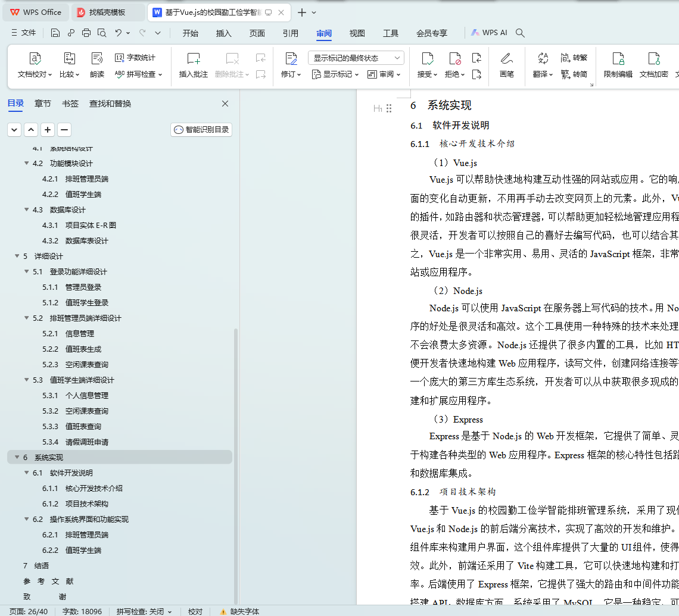Open the 引用 ribbon tab

pyautogui.click(x=290, y=33)
